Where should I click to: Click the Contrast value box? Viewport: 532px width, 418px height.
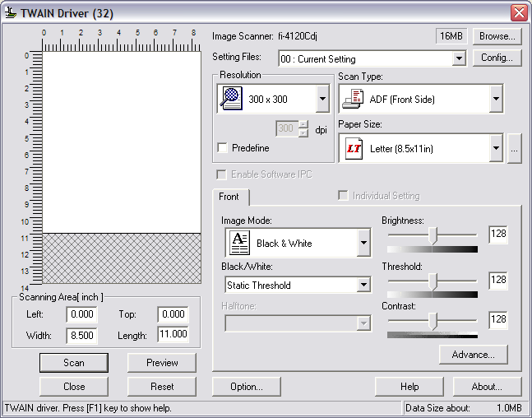pyautogui.click(x=498, y=319)
